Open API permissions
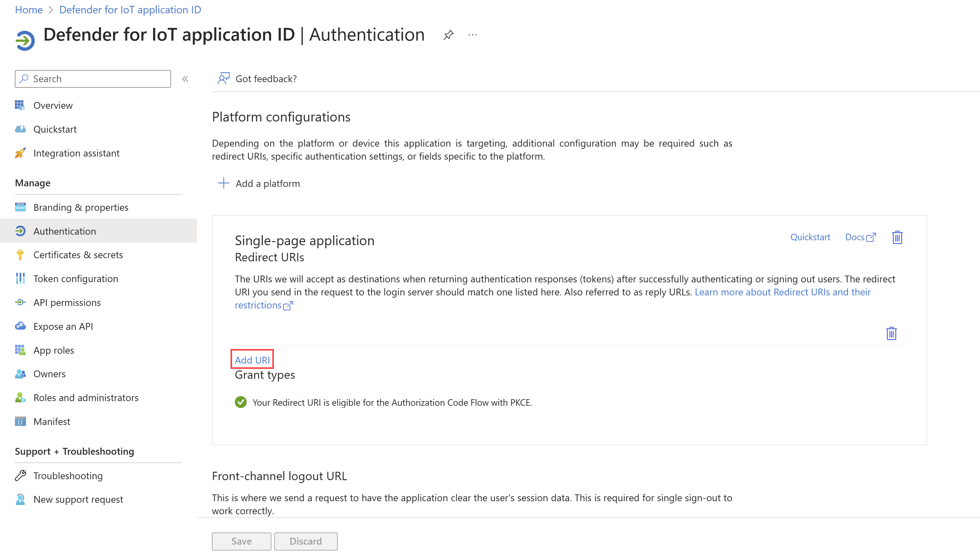Screen dimensions: 980x557 coord(67,302)
